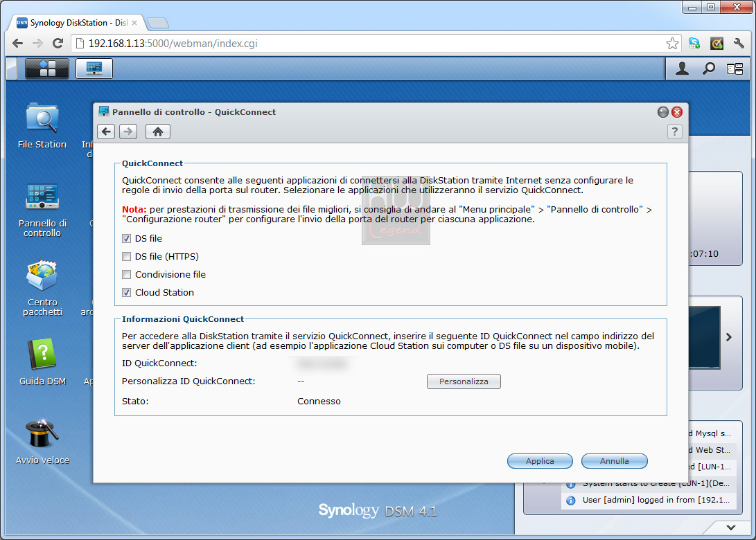Viewport: 756px width, 540px height.
Task: Open the user account options icon
Action: click(682, 69)
